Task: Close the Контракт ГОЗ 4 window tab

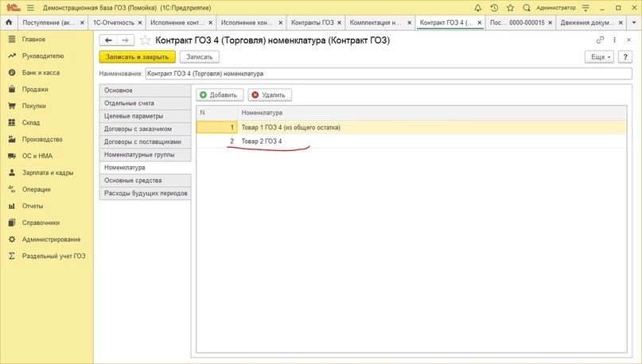Action: 480,23
